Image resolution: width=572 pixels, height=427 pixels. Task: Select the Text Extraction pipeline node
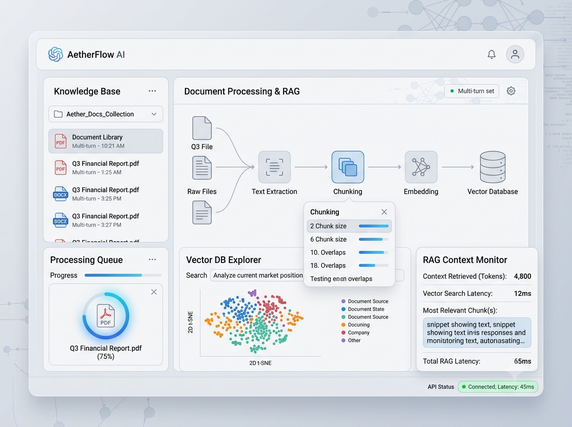[x=274, y=167]
